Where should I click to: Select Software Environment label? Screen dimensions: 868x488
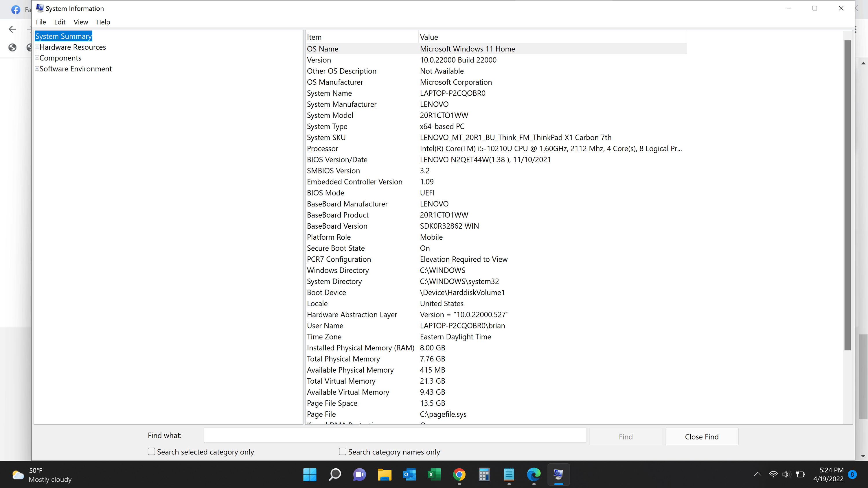[76, 69]
